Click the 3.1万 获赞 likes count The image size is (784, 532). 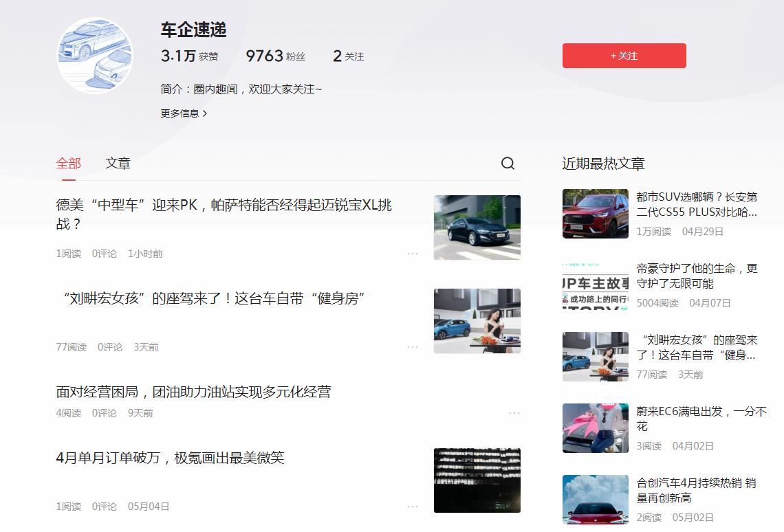pyautogui.click(x=190, y=56)
